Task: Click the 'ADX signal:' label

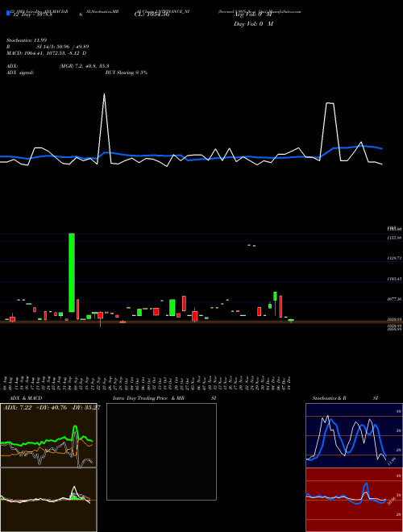Action: (20, 73)
